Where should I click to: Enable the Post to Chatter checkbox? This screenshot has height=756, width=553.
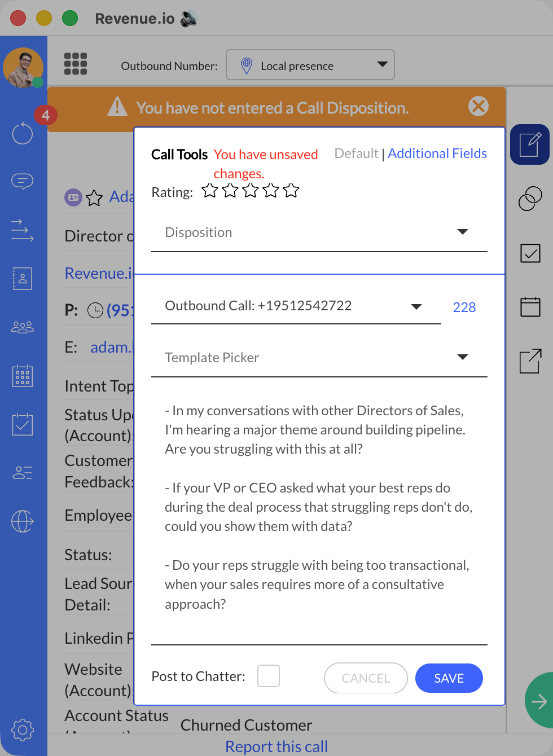(269, 676)
